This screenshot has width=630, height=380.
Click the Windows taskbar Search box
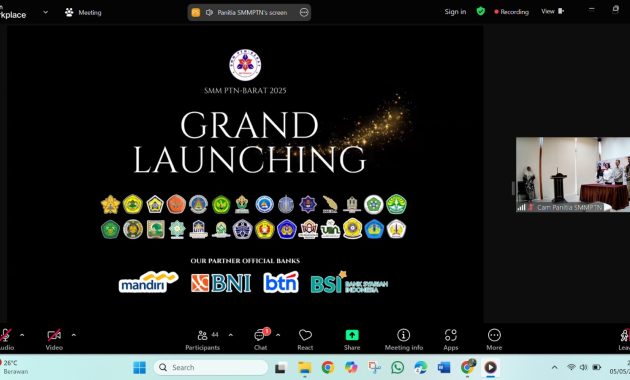click(211, 367)
